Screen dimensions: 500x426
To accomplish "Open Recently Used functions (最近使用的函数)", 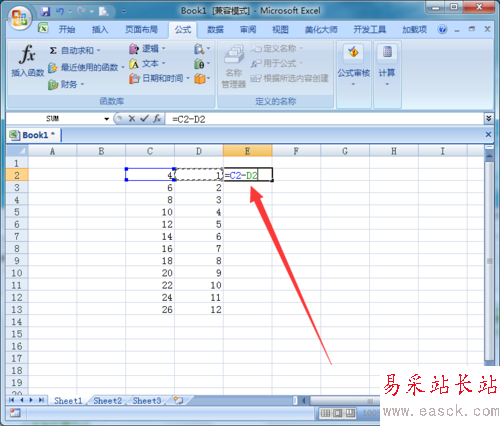I will tap(86, 67).
